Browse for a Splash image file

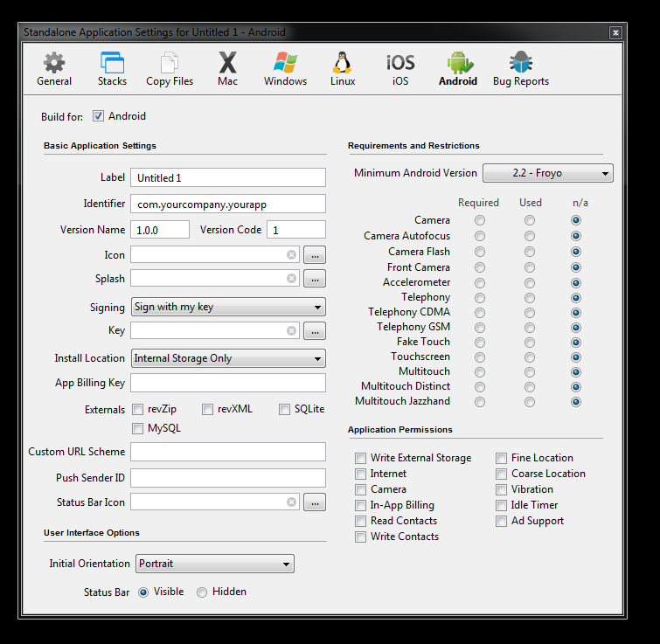coord(315,279)
